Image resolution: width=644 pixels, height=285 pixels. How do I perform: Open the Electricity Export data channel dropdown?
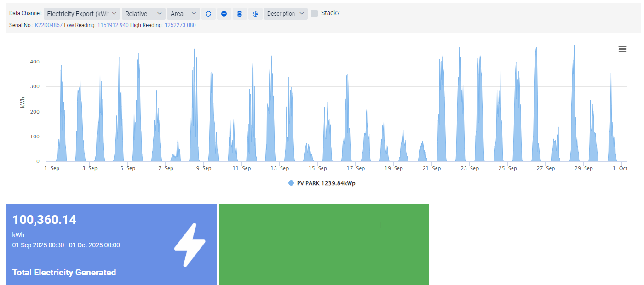(82, 14)
